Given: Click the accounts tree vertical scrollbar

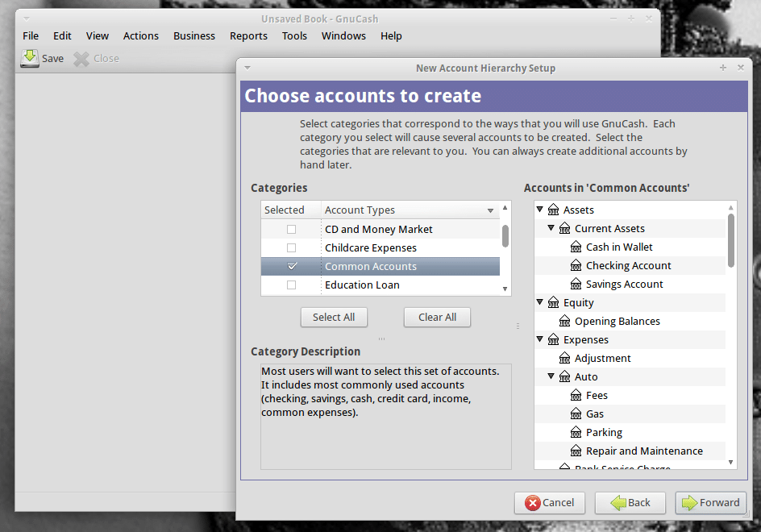Looking at the screenshot, I should click(731, 239).
